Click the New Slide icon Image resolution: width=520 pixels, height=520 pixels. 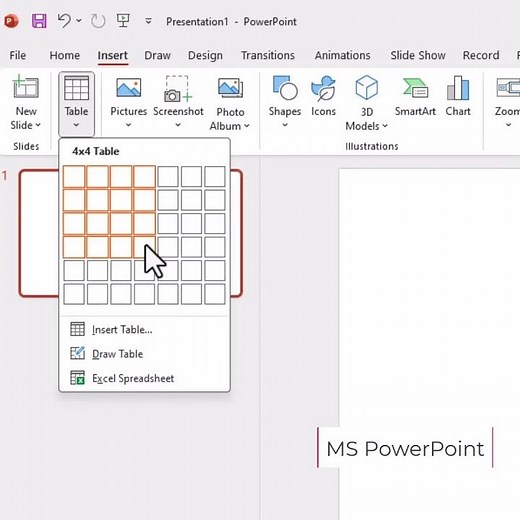(x=26, y=87)
